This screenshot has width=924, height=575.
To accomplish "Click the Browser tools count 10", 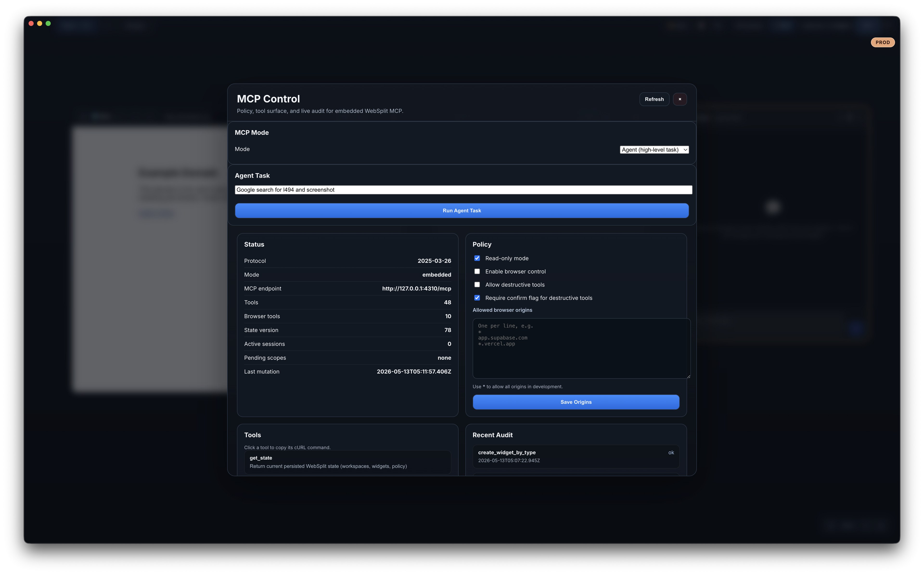I will pyautogui.click(x=448, y=316).
